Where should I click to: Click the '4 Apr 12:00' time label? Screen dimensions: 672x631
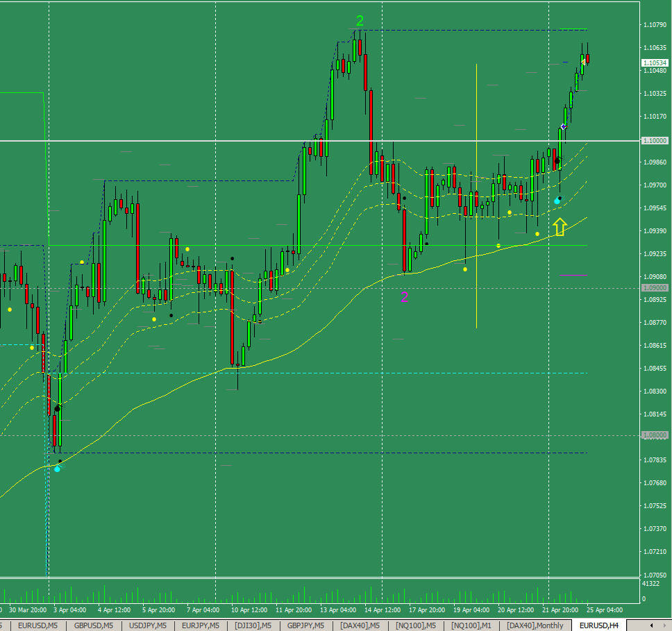[x=114, y=609]
